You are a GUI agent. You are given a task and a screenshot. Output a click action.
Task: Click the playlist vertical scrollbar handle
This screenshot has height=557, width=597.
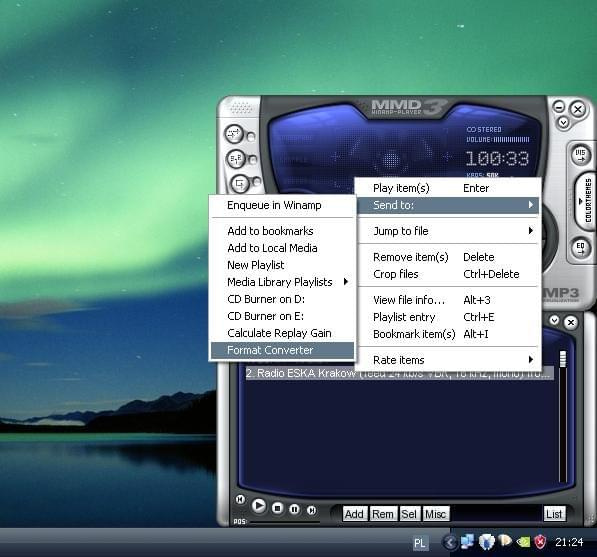tap(563, 359)
